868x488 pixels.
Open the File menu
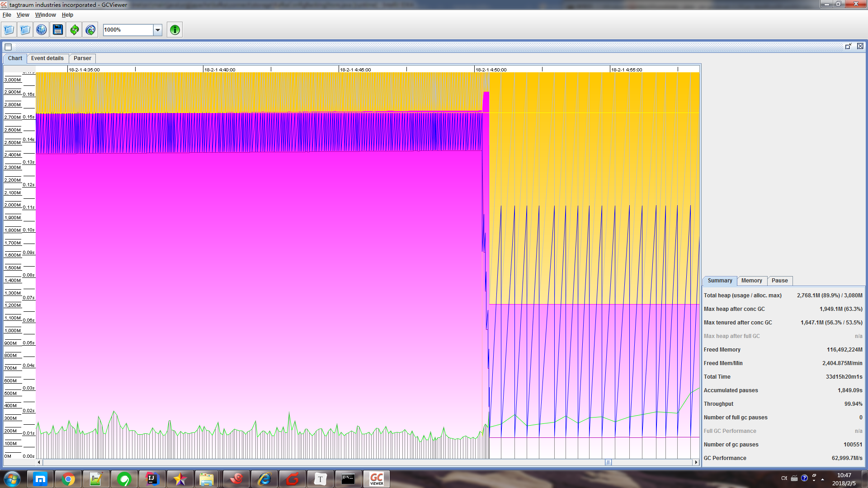tap(7, 14)
